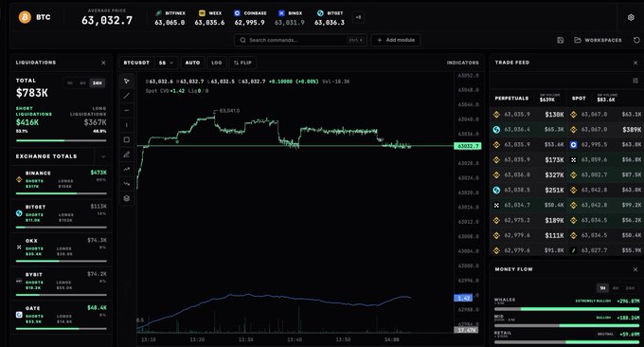This screenshot has width=644, height=347.
Task: Click Bitget price 63,036.3 in ticker
Action: [330, 23]
